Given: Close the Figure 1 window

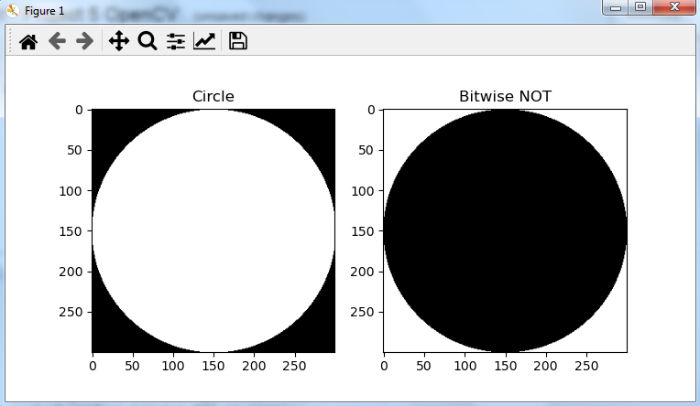Looking at the screenshot, I should (x=675, y=7).
